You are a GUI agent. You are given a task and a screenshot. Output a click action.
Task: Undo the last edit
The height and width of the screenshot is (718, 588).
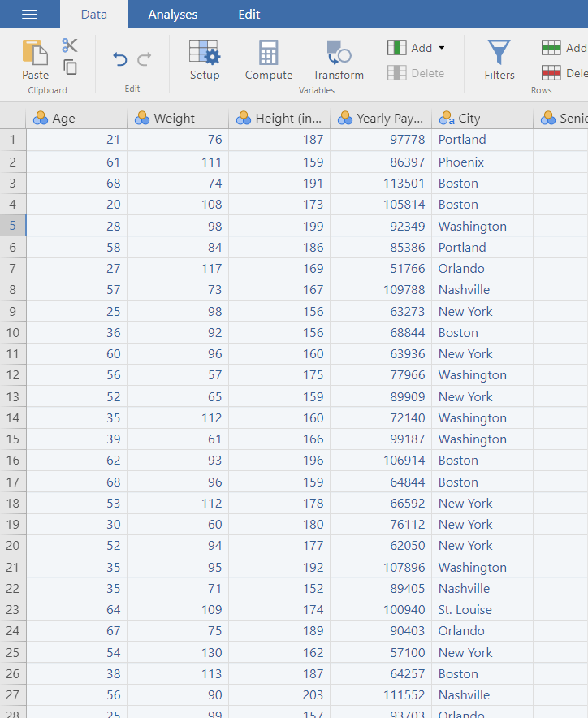120,59
